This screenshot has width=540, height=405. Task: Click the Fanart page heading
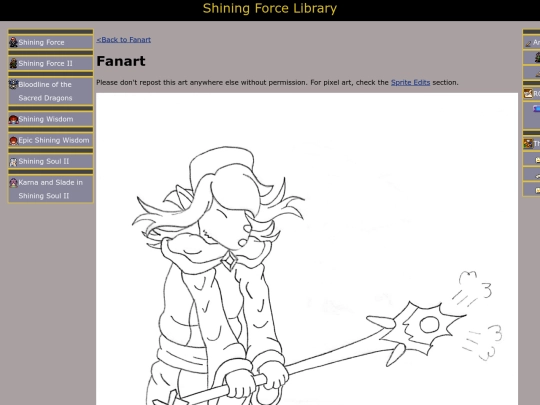click(x=121, y=61)
